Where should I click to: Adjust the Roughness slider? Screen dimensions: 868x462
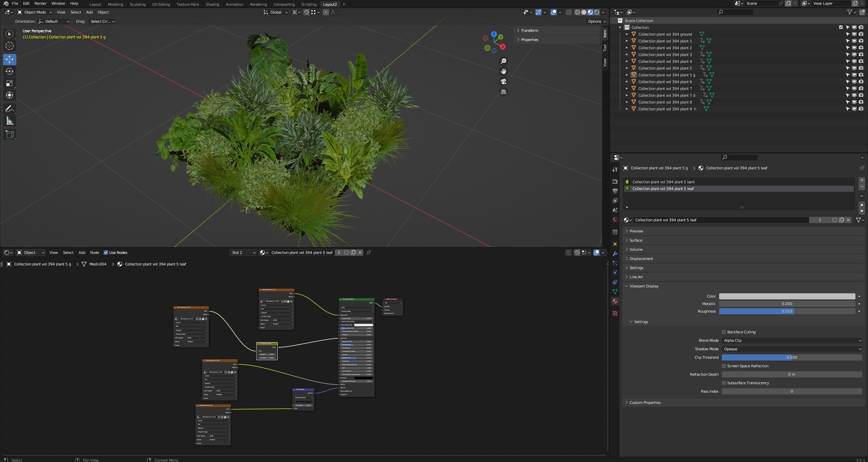(x=787, y=311)
